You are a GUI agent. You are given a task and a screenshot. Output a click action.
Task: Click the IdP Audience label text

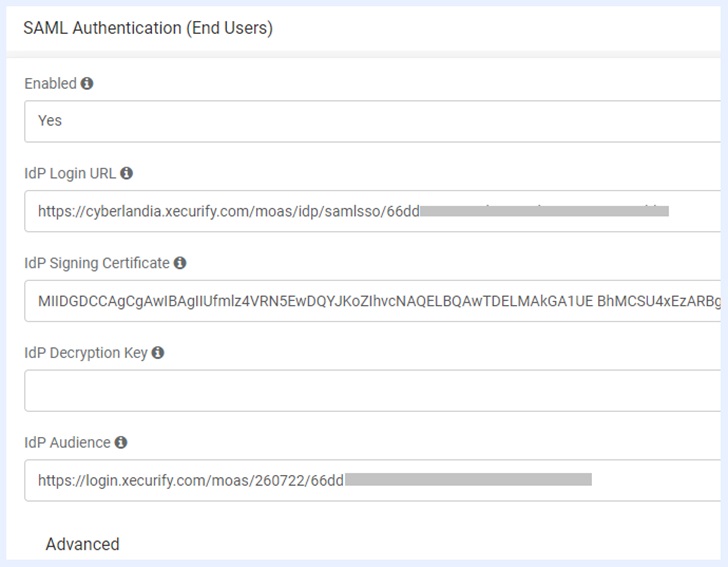pos(67,442)
